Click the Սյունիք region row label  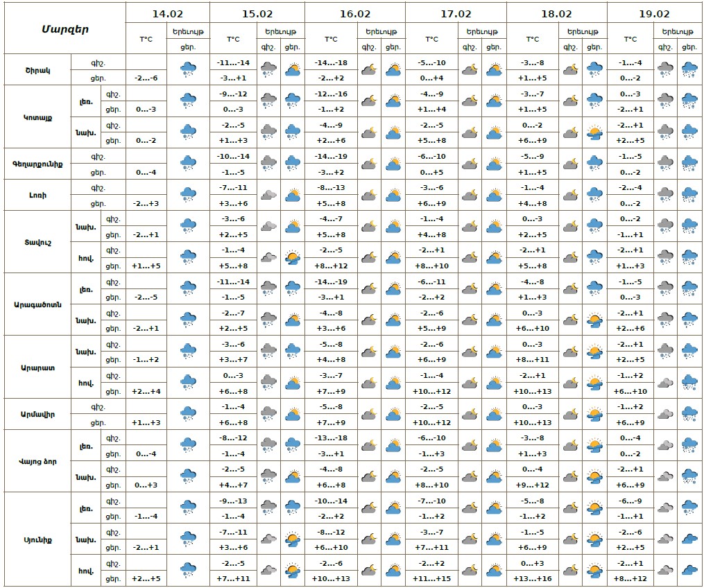(x=37, y=539)
